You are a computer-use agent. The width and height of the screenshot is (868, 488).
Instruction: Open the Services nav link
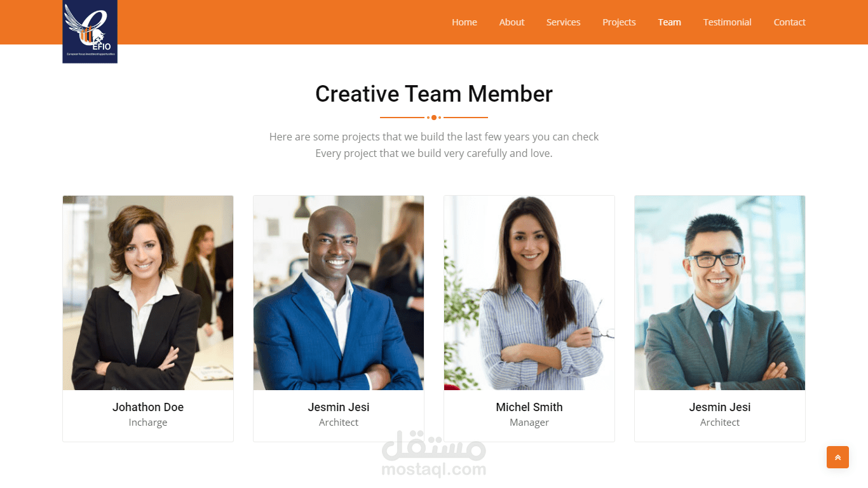tap(564, 22)
